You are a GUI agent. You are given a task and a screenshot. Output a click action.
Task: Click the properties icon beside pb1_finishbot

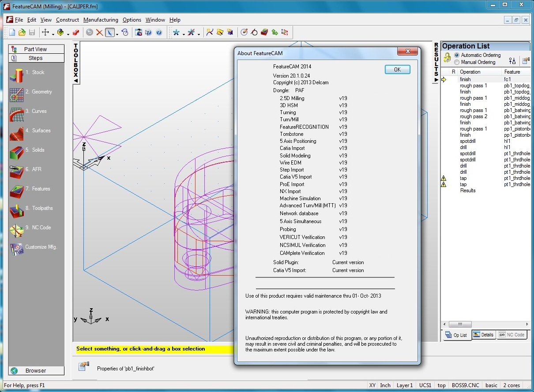point(83,366)
